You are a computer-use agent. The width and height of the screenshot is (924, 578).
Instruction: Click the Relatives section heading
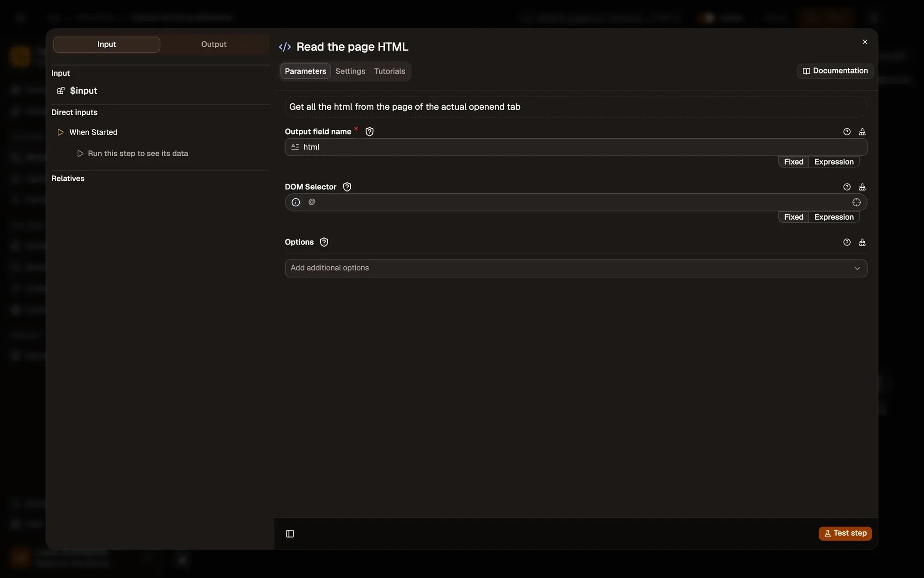coord(68,178)
